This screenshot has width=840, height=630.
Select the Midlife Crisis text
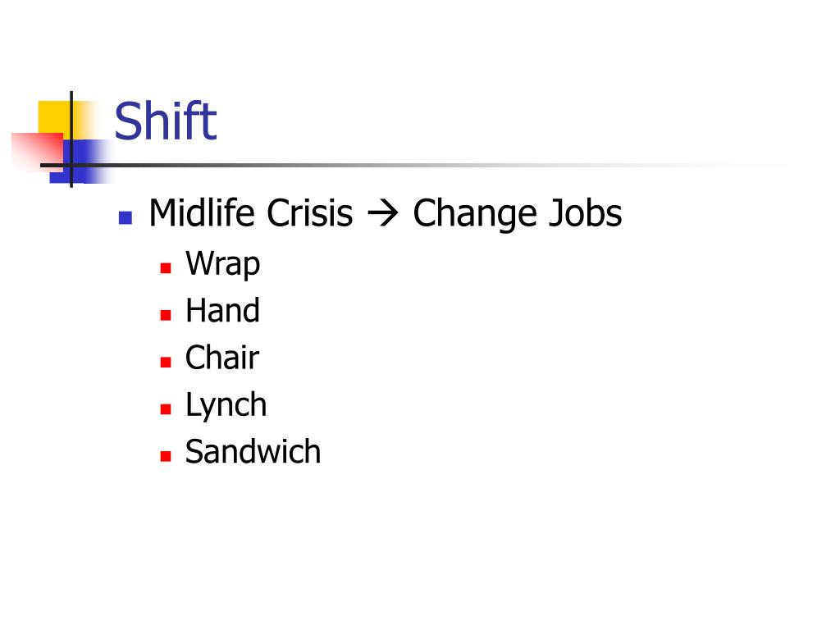[251, 212]
